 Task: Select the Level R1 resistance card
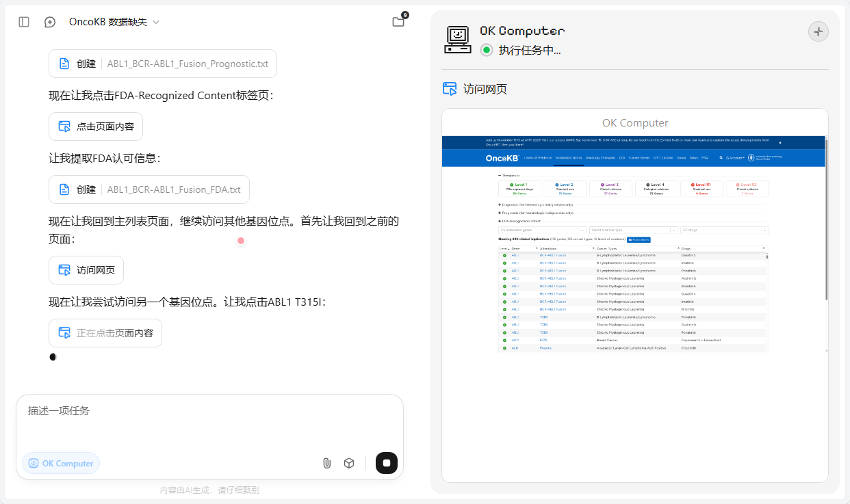tap(701, 189)
